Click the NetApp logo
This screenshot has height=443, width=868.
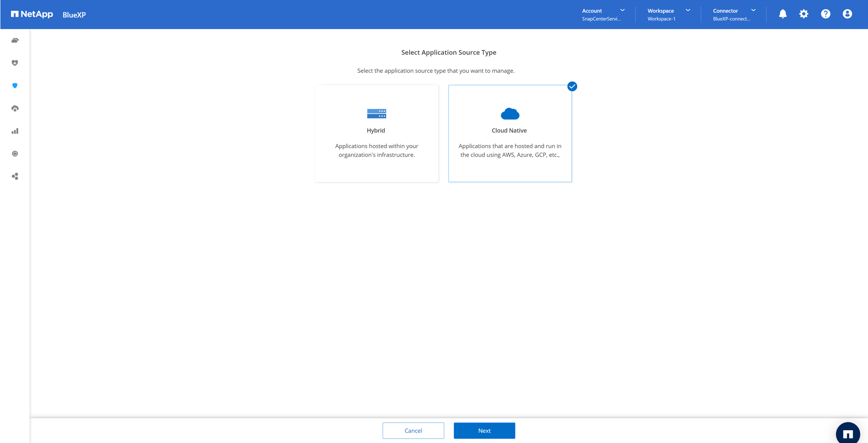tap(32, 14)
